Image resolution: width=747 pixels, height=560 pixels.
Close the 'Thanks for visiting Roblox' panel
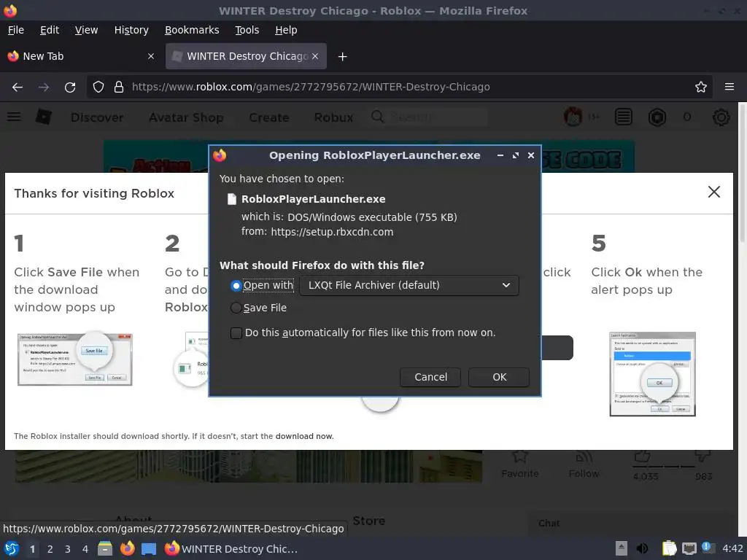[713, 192]
